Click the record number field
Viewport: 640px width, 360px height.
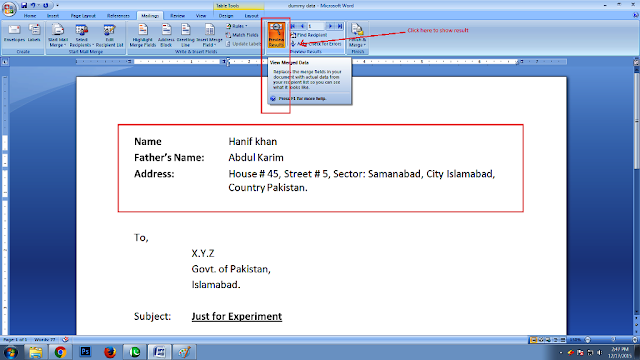(316, 26)
